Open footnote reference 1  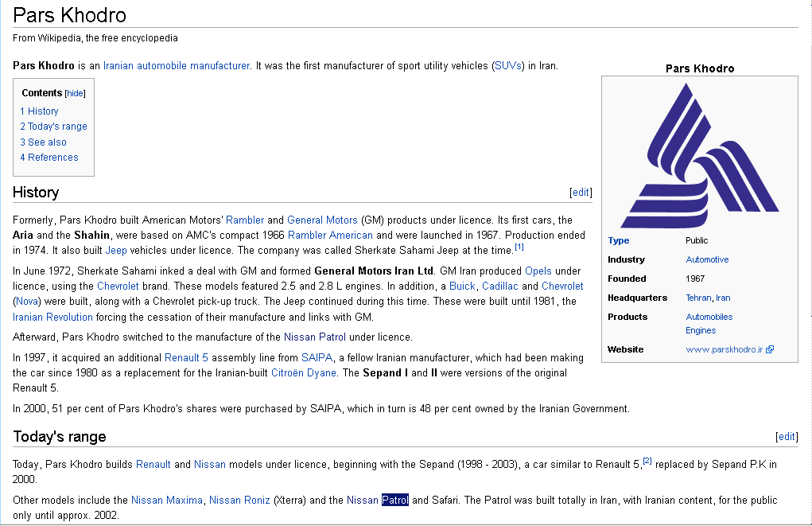coord(519,247)
